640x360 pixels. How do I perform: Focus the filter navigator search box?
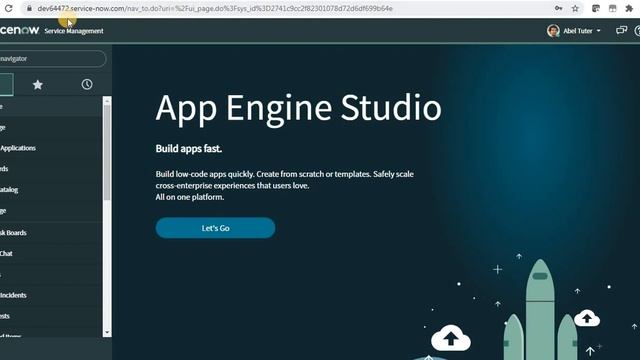tap(52, 59)
